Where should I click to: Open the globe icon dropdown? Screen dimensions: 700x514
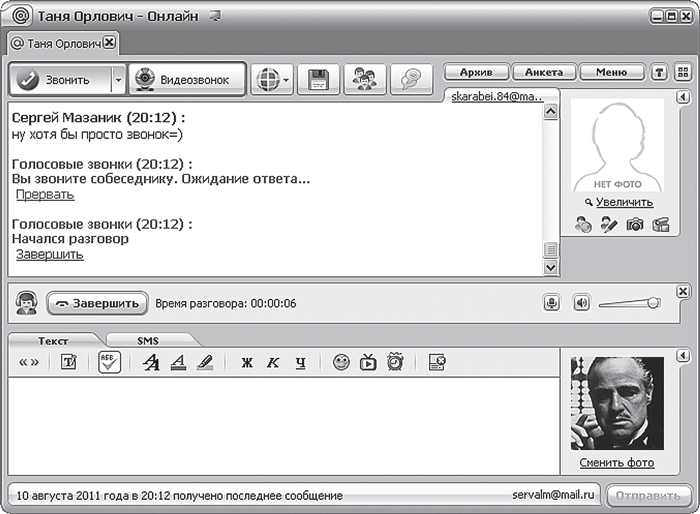pyautogui.click(x=272, y=80)
